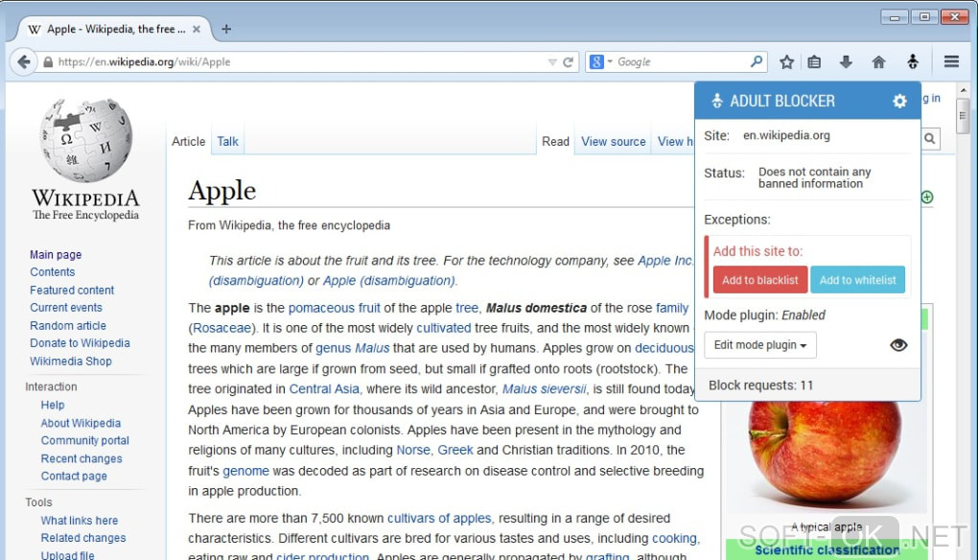Open Recent changes link
978x560 pixels.
click(x=81, y=458)
